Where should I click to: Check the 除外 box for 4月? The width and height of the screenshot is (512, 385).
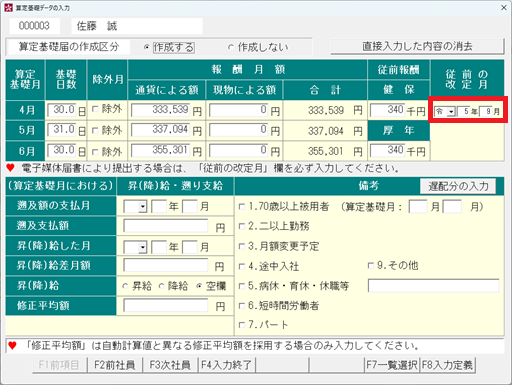tap(95, 109)
